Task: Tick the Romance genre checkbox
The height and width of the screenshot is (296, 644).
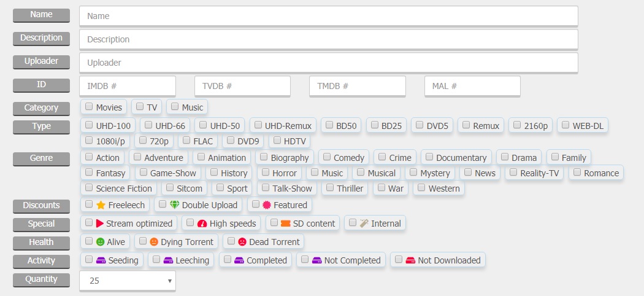Action: (x=577, y=172)
